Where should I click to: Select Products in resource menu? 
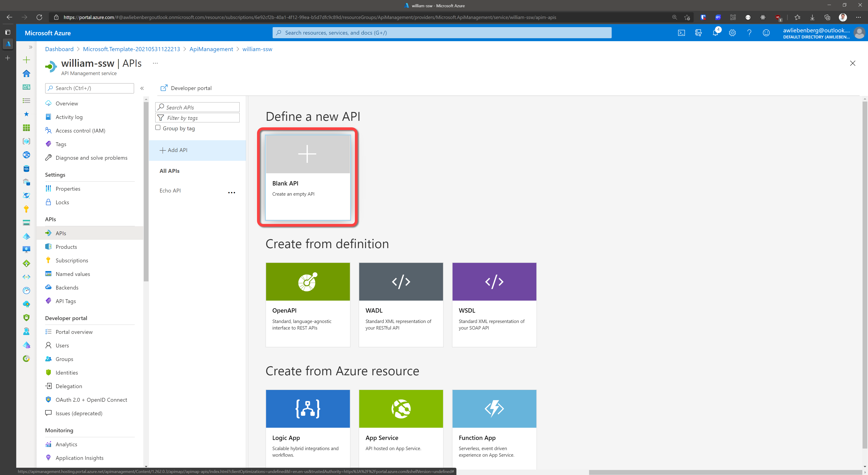[x=66, y=247]
